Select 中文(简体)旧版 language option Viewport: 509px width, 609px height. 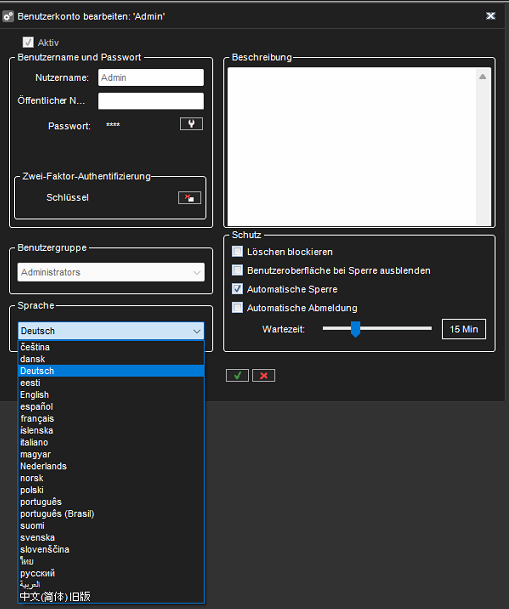click(111, 597)
